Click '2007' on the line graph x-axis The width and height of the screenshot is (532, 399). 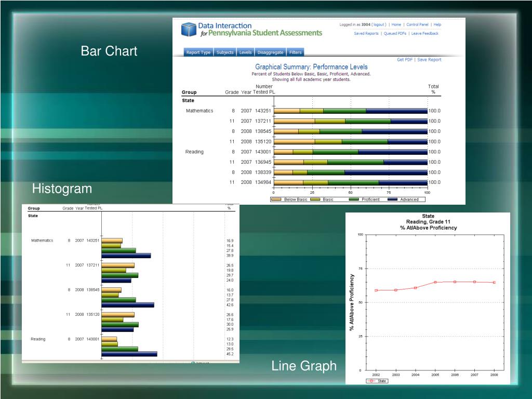pos(474,375)
